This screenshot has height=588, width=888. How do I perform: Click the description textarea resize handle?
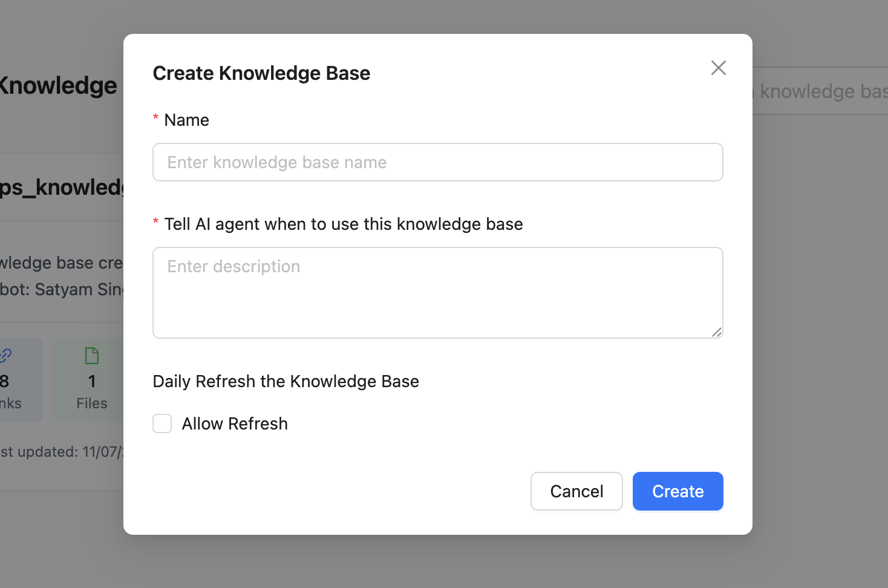click(717, 332)
